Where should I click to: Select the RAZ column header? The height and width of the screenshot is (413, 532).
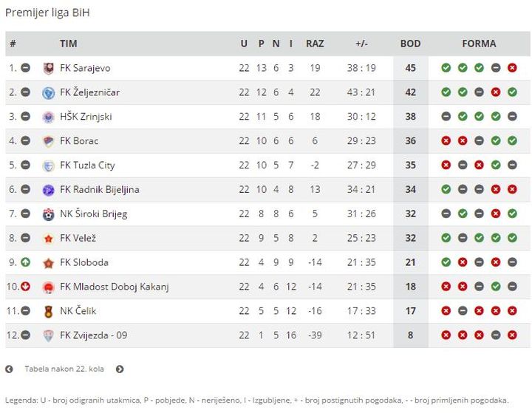click(315, 44)
